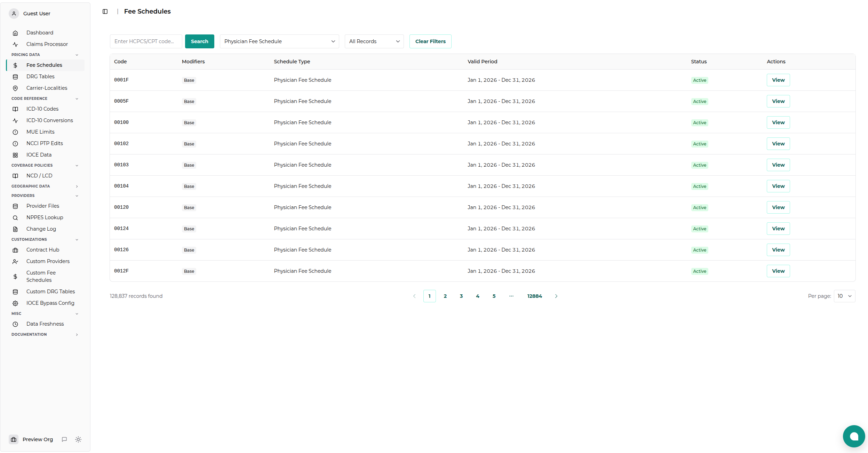The height and width of the screenshot is (453, 868).
Task: Open the Physician Fee Schedule dropdown
Action: tap(279, 41)
